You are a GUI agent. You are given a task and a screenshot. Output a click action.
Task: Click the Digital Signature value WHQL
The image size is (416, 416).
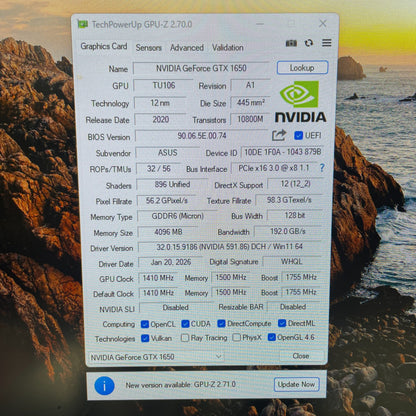coord(292,261)
